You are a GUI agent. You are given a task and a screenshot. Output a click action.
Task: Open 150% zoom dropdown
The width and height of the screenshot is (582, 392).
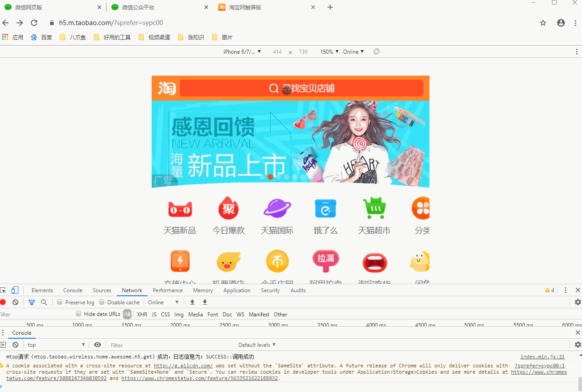(329, 51)
